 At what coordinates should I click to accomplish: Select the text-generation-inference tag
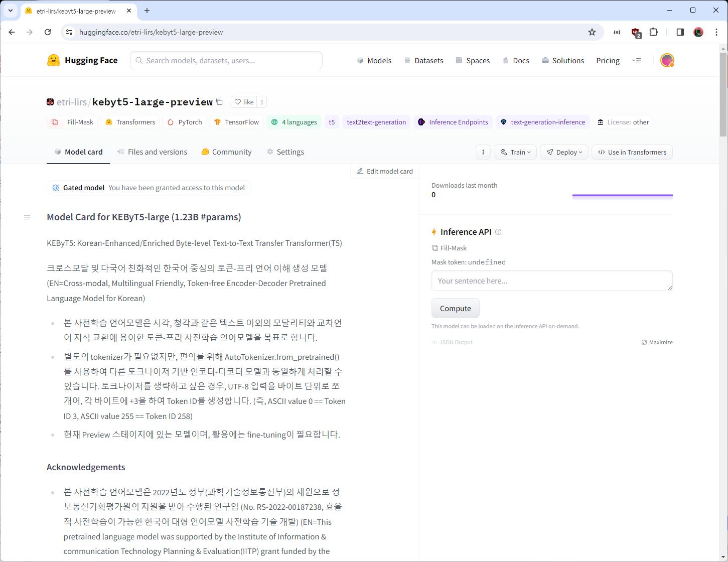pyautogui.click(x=543, y=122)
